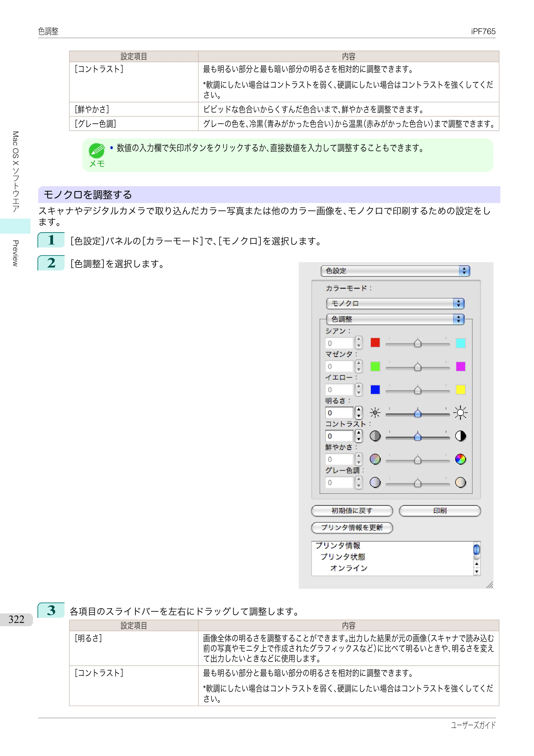This screenshot has height=756, width=534.
Task: Click the cyan swatch at slider end
Action: (460, 343)
